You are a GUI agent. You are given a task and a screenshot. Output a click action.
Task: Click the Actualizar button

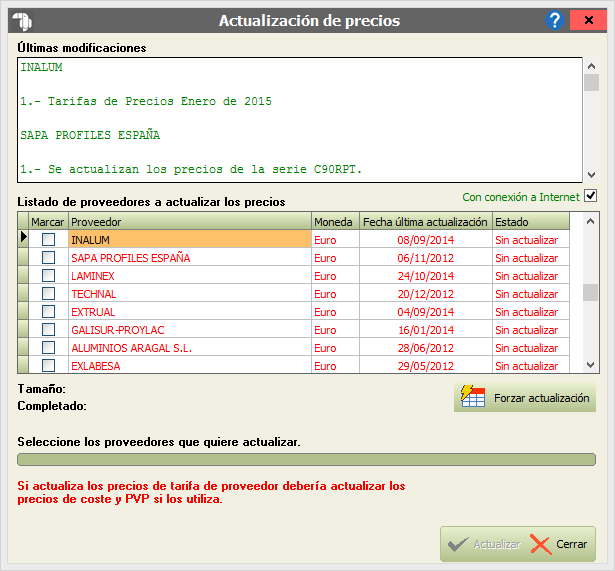(484, 544)
